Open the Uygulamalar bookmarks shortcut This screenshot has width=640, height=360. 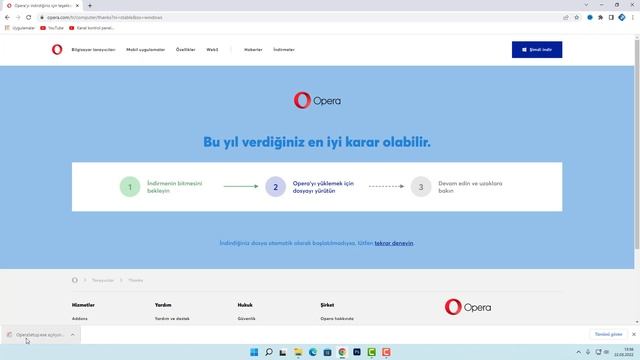20,28
